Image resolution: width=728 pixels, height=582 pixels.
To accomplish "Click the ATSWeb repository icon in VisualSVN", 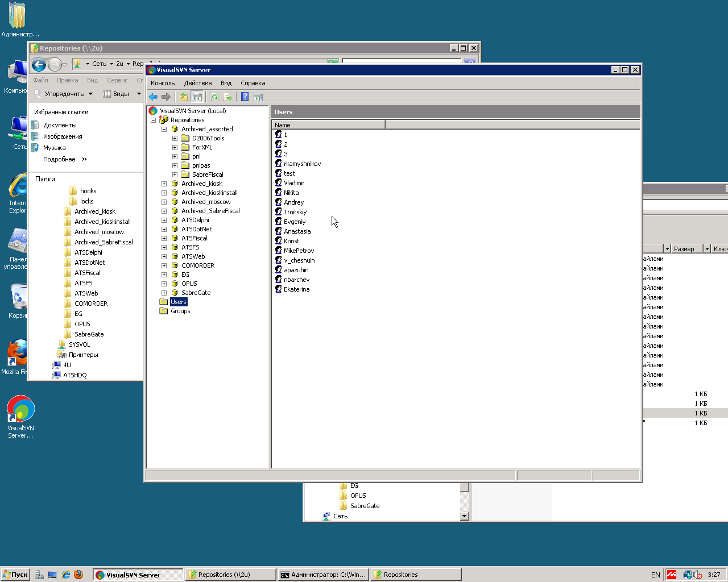I will (175, 256).
